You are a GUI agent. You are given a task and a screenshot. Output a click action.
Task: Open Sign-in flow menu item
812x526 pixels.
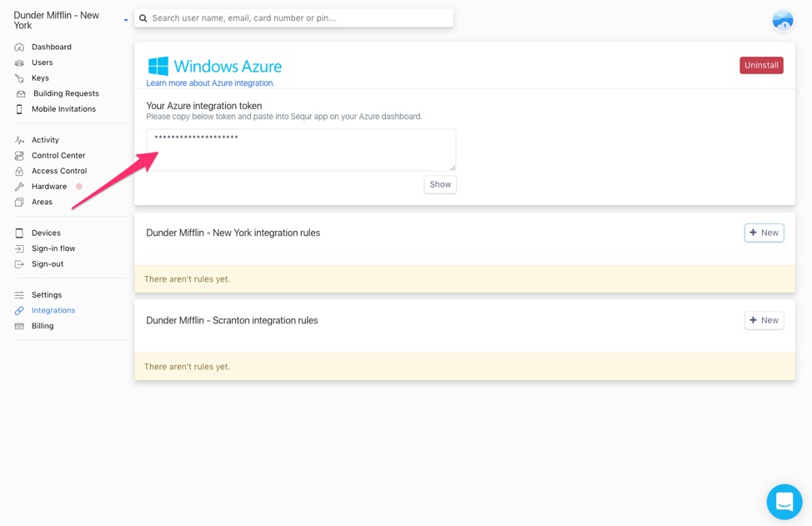point(53,248)
